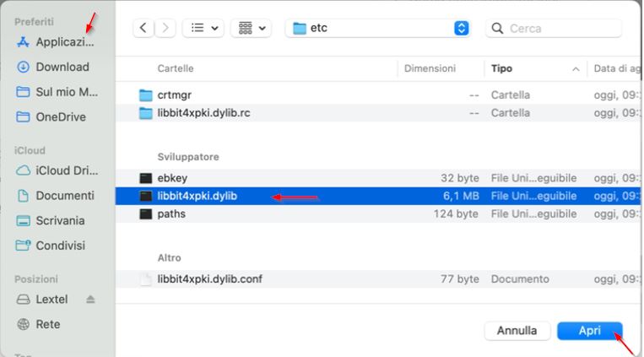Viewport: 644px width, 357px height.
Task: Expand the etc folder path popup
Action: point(461,28)
